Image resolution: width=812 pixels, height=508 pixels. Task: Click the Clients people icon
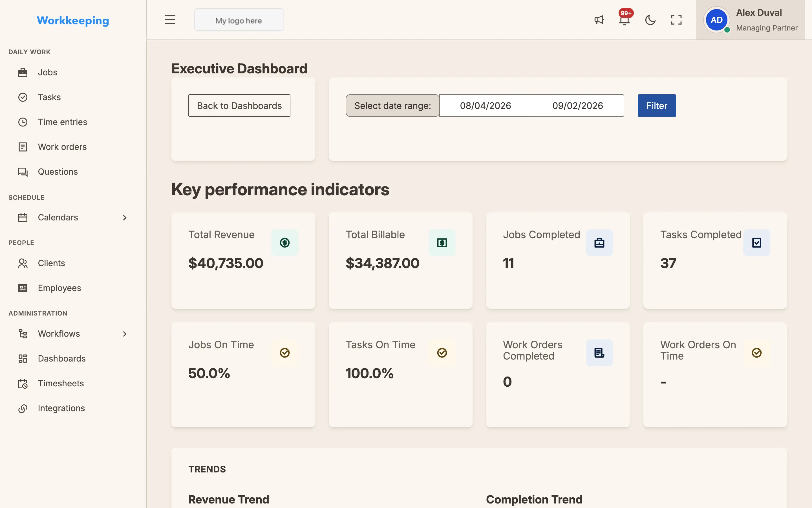[23, 263]
